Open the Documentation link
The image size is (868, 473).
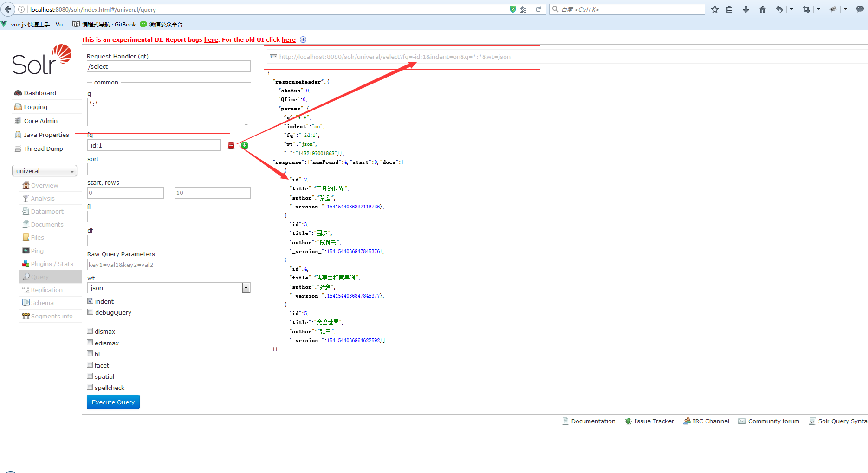589,421
